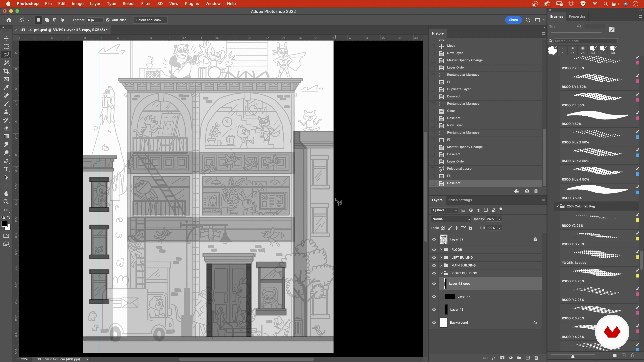The height and width of the screenshot is (362, 644).
Task: Open the Select menu
Action: click(128, 4)
